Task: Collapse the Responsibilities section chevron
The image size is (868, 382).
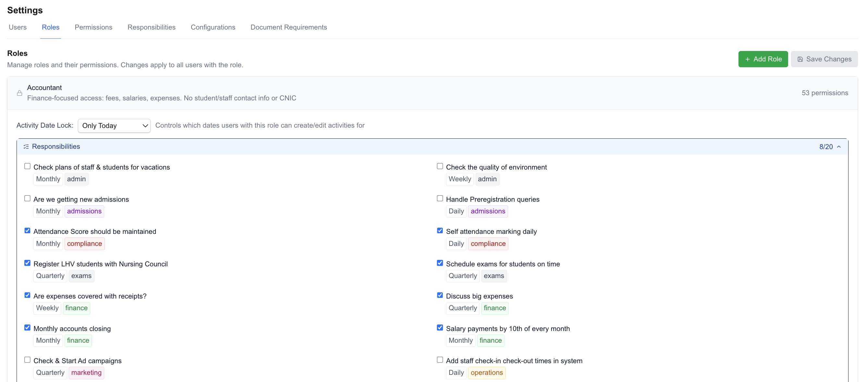Action: [839, 147]
